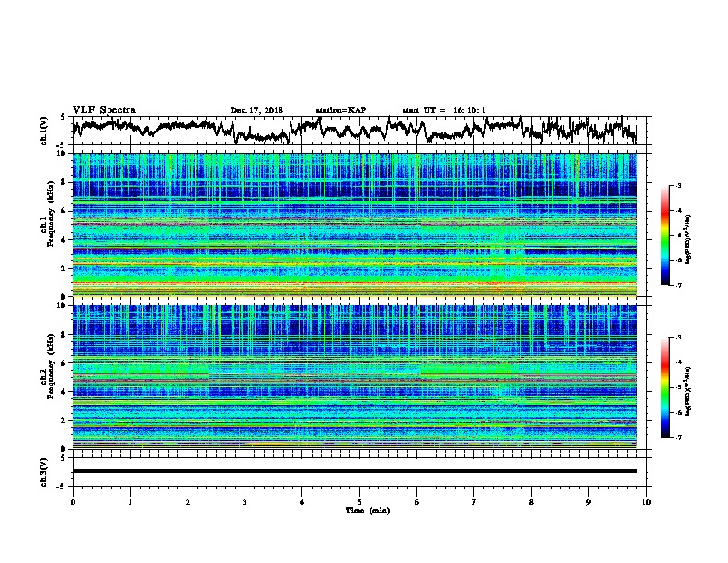Click time axis tick label "6"

click(417, 502)
